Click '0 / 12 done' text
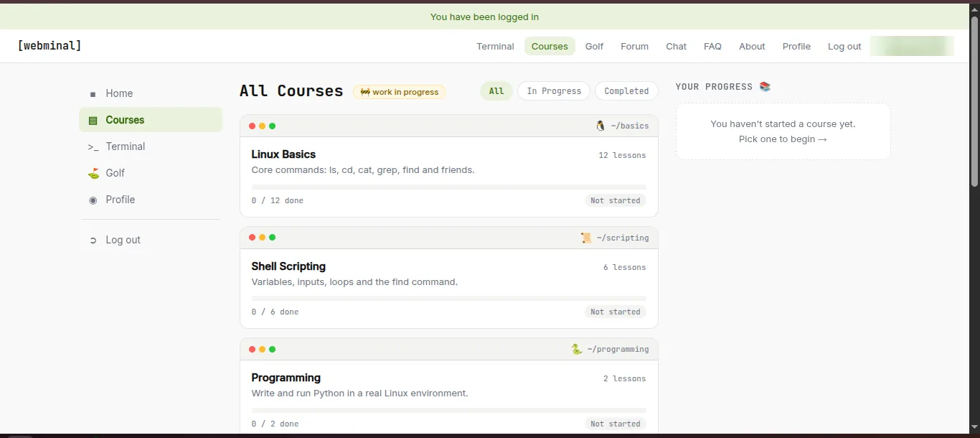 pyautogui.click(x=277, y=200)
